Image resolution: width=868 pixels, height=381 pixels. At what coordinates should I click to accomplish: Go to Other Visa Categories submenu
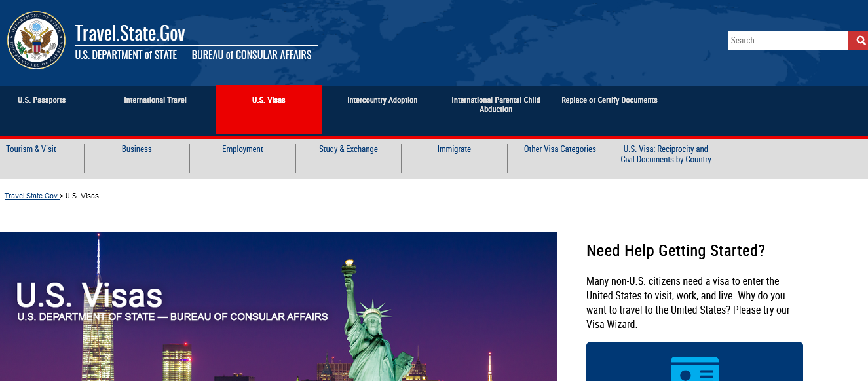(560, 149)
